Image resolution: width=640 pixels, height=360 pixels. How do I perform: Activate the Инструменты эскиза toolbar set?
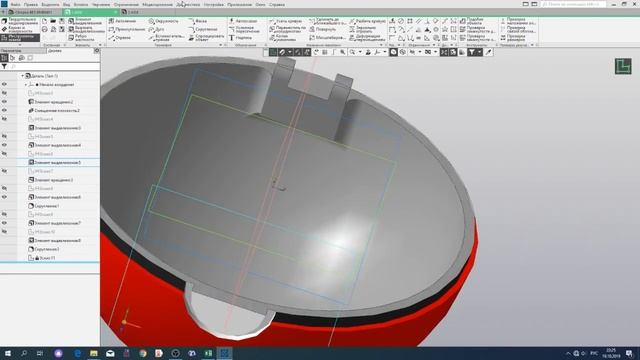[x=20, y=38]
